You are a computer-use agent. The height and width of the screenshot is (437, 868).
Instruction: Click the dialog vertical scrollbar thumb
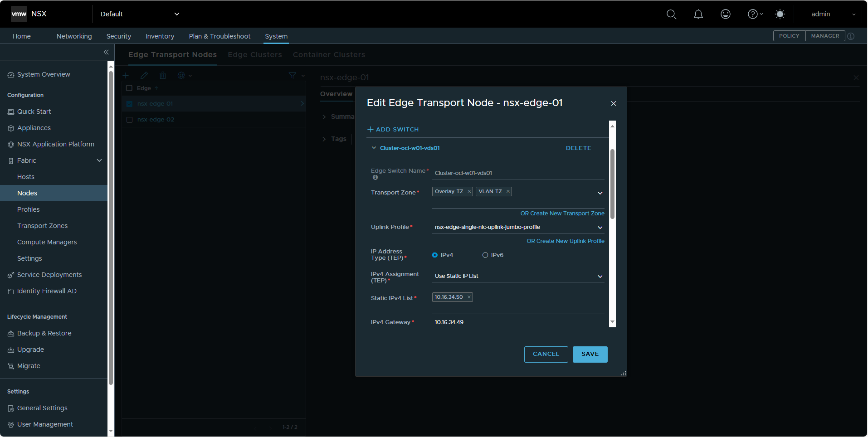pos(612,184)
